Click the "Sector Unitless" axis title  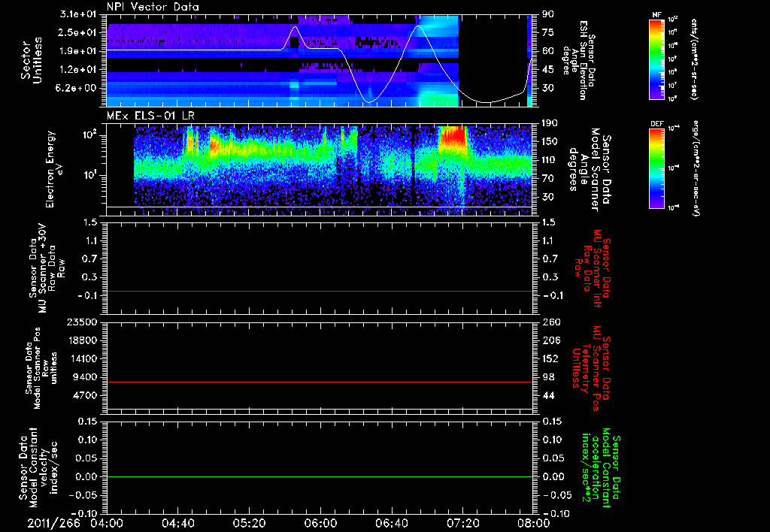(32, 60)
